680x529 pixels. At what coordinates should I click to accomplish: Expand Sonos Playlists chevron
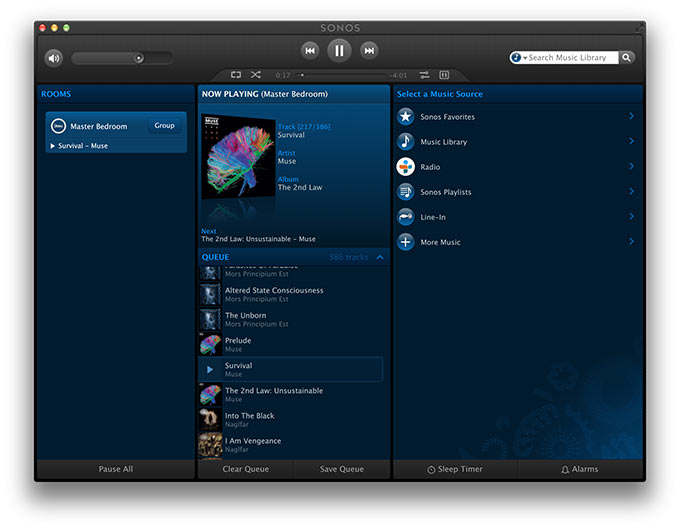point(631,191)
